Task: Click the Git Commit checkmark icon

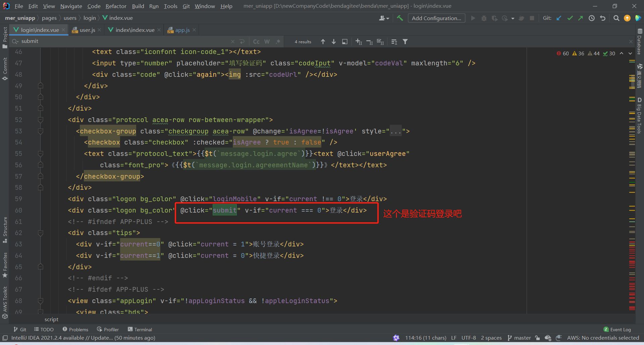Action: pyautogui.click(x=570, y=18)
